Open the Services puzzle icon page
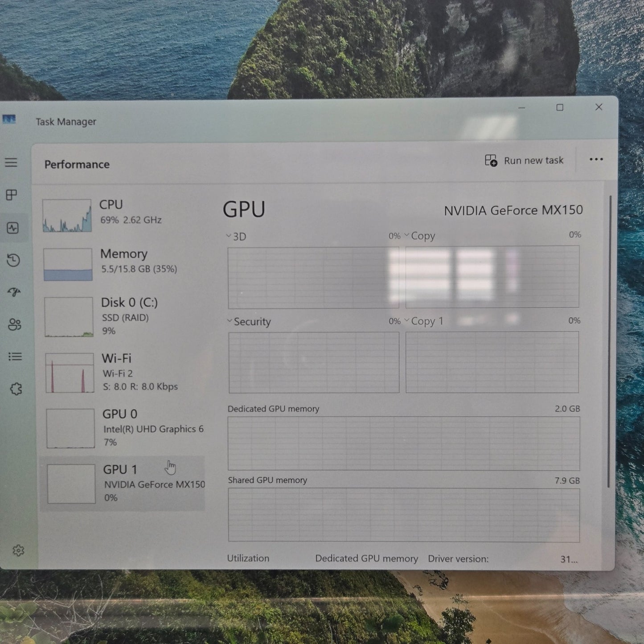Viewport: 644px width, 644px height. [x=16, y=389]
